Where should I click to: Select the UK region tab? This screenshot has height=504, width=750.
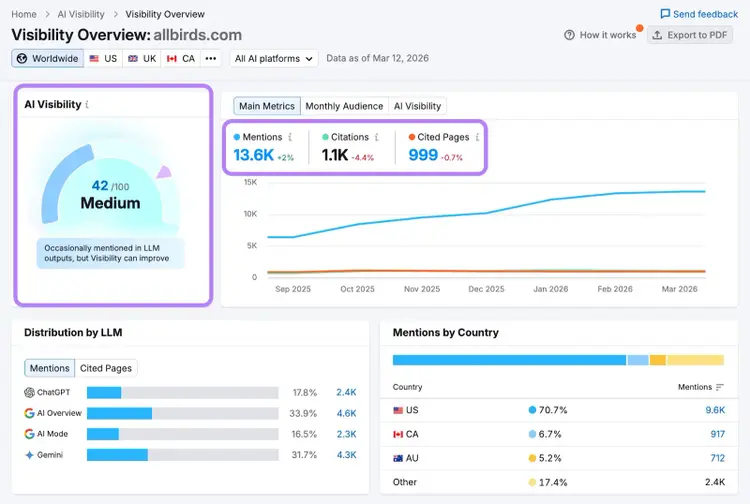pyautogui.click(x=142, y=58)
